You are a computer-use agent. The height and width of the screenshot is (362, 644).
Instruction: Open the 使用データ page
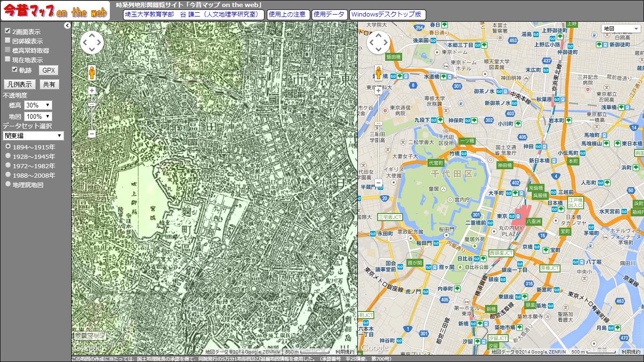(x=330, y=15)
